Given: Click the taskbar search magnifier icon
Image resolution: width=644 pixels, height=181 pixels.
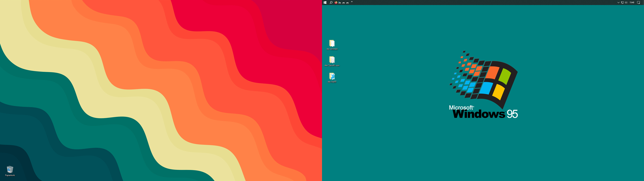Looking at the screenshot, I should click(331, 3).
